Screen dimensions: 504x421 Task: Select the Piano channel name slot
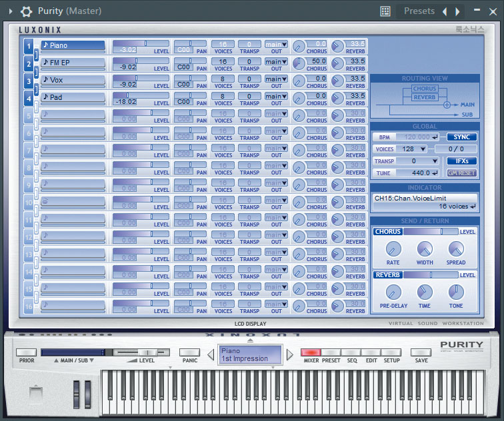73,45
